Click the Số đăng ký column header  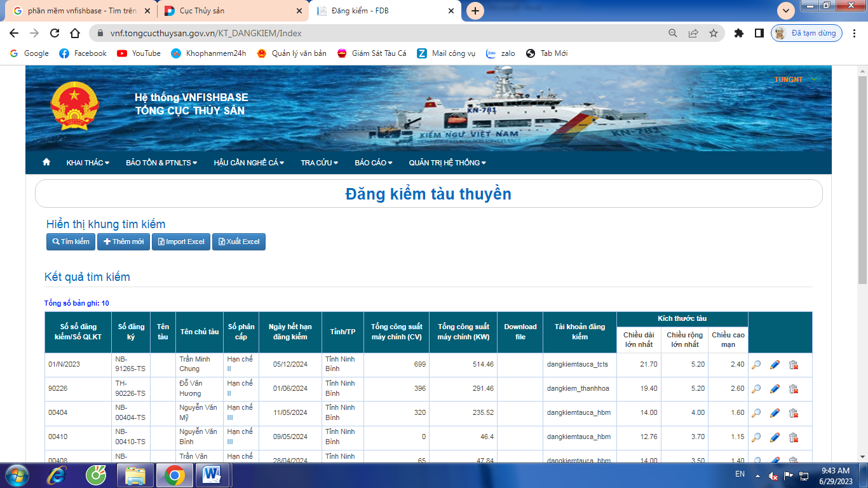(131, 332)
